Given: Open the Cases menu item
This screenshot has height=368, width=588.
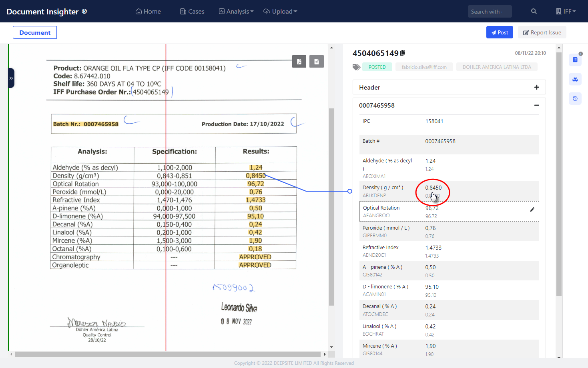Looking at the screenshot, I should [192, 12].
